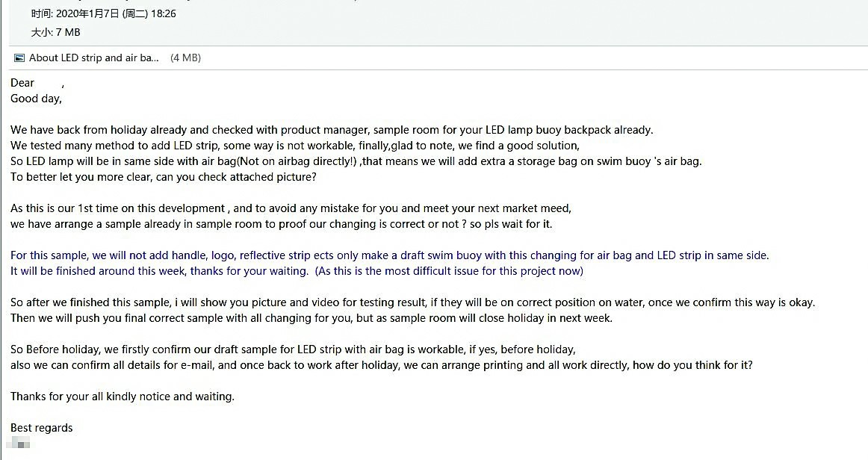The height and width of the screenshot is (460, 868).
Task: Click the line starting "Then we will push"
Action: 311,318
